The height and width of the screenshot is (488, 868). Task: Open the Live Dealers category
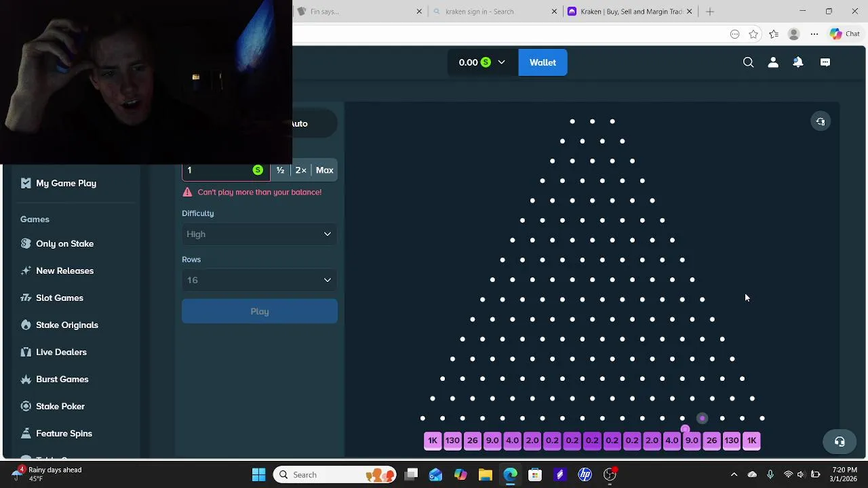[x=61, y=352]
